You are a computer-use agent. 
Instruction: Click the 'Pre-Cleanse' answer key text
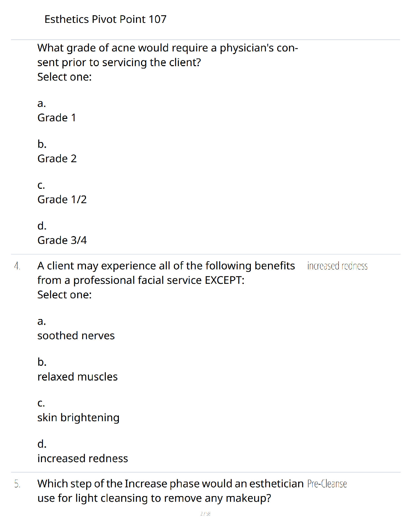coord(327,484)
